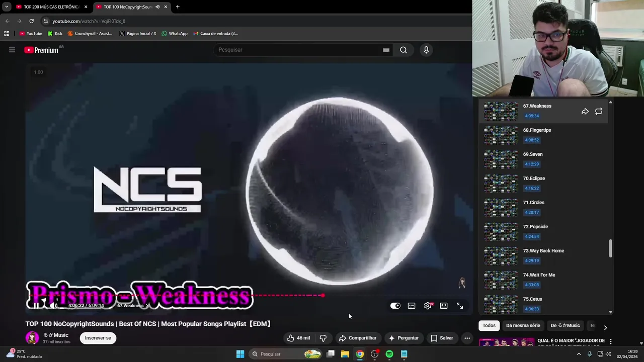Image resolution: width=644 pixels, height=362 pixels.
Task: Open more actions three-dot menu
Action: coord(467,338)
